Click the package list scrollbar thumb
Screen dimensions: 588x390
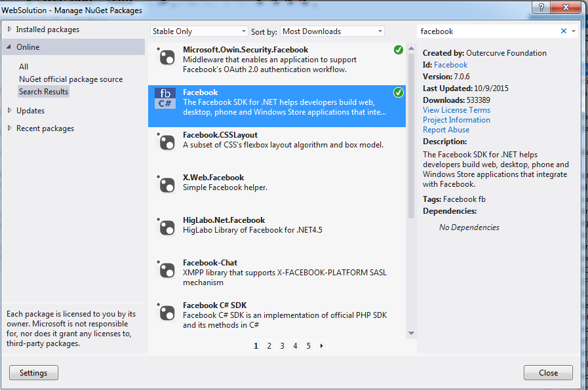[x=411, y=136]
